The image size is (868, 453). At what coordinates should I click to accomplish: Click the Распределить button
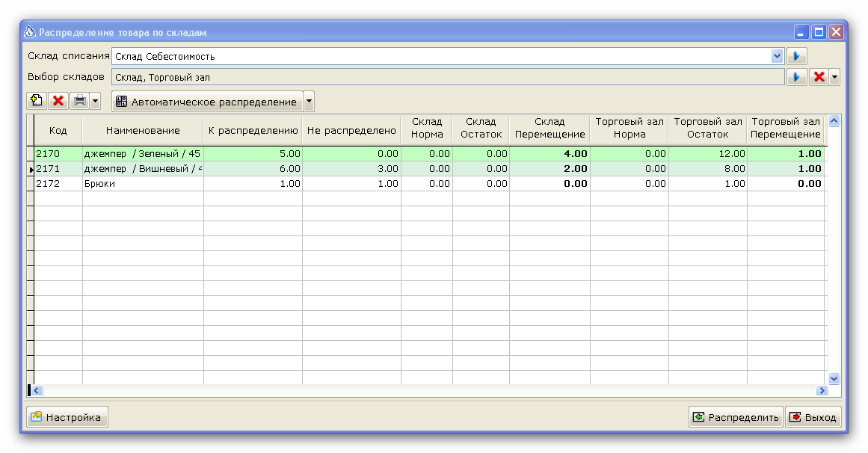(736, 417)
